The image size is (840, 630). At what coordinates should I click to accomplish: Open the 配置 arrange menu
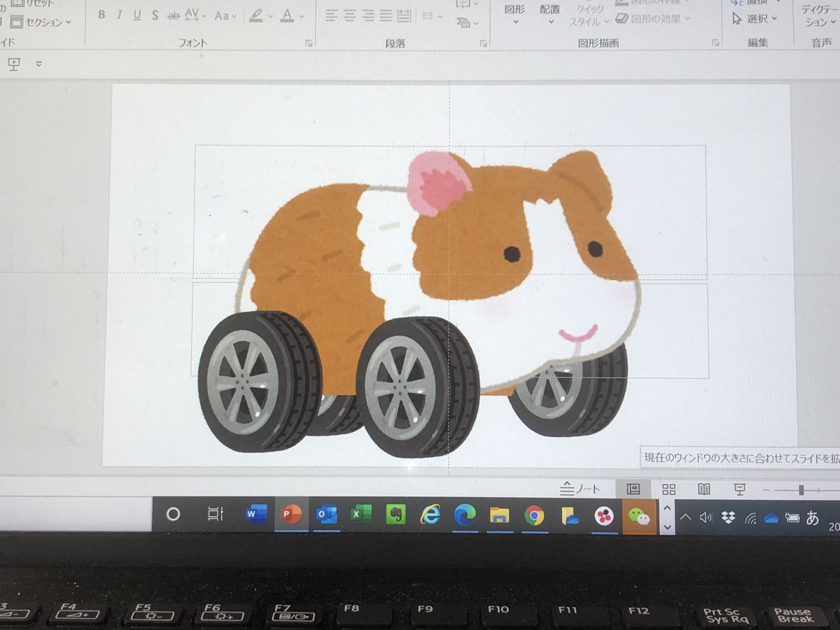[550, 13]
